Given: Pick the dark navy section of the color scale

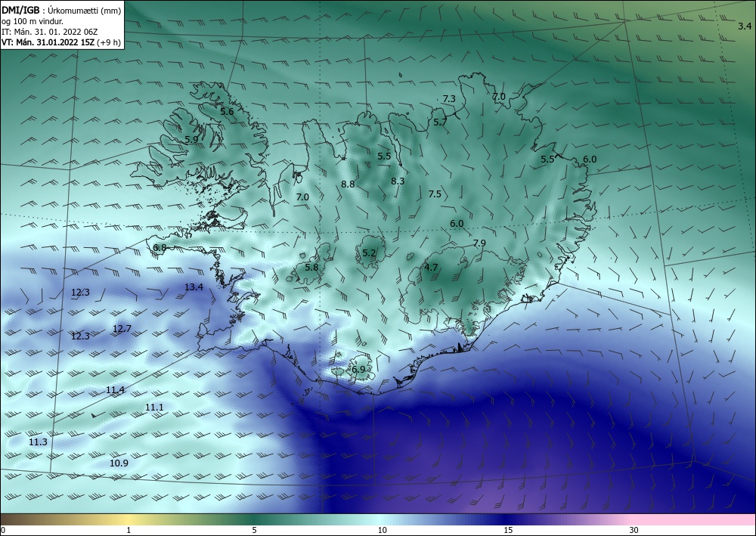Looking at the screenshot, I should [507, 519].
